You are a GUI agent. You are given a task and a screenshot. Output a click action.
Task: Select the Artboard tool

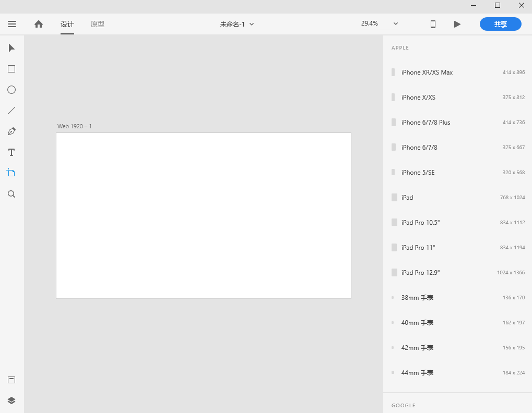point(11,173)
